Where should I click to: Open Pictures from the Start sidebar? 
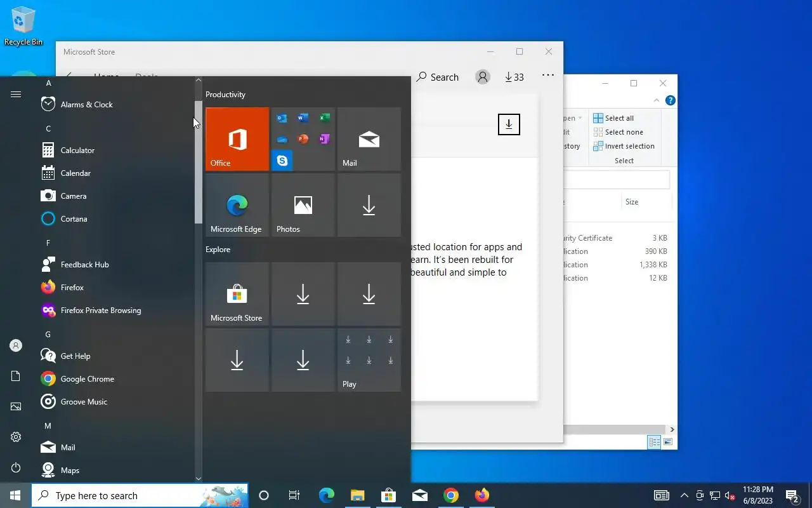[x=16, y=407]
